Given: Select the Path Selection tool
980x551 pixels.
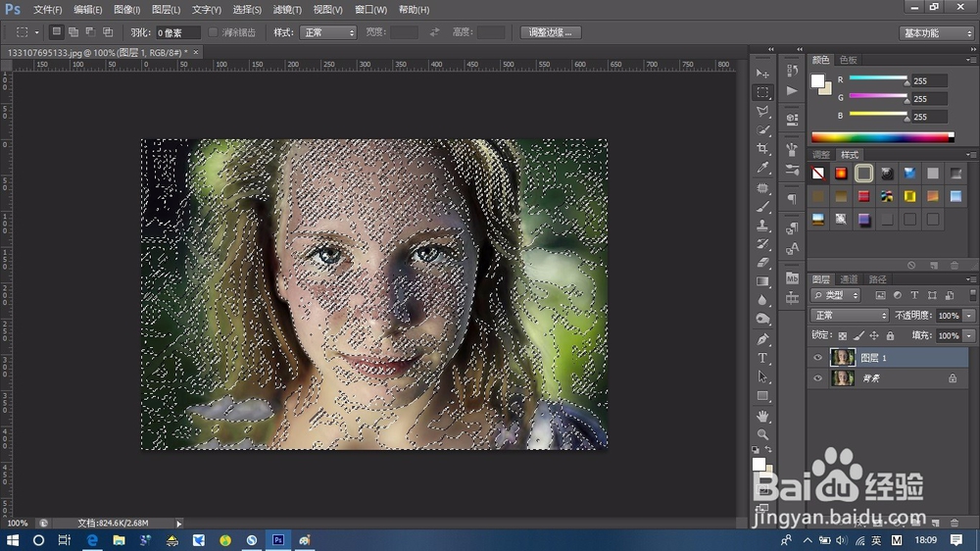Looking at the screenshot, I should [762, 377].
